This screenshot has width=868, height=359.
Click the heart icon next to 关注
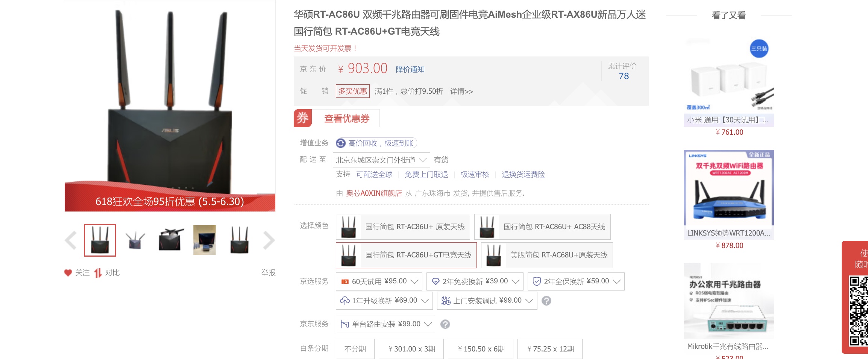click(68, 272)
